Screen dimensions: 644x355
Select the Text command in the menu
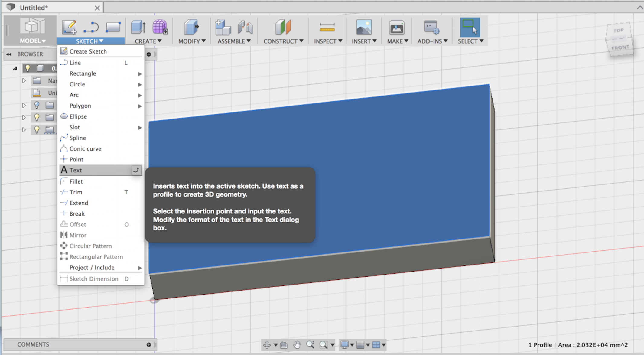(101, 170)
